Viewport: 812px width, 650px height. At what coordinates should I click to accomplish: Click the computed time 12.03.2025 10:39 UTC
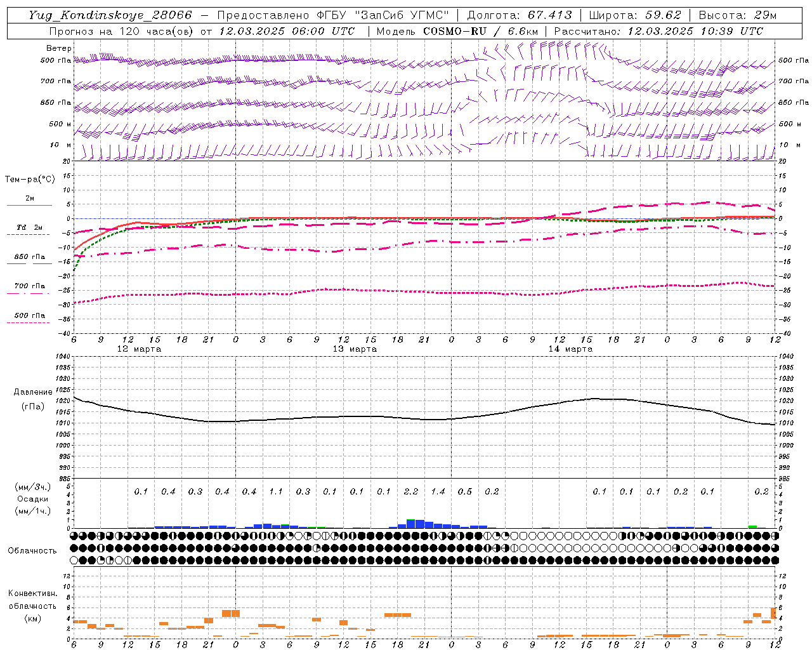(695, 31)
